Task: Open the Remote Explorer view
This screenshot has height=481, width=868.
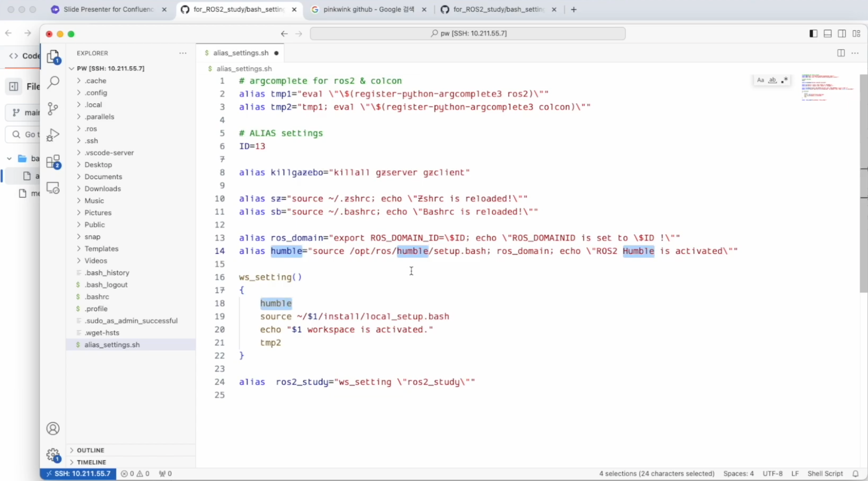Action: [x=53, y=188]
